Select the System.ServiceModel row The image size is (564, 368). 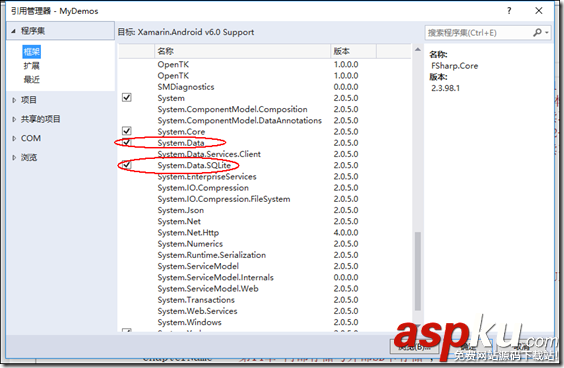coord(265,266)
